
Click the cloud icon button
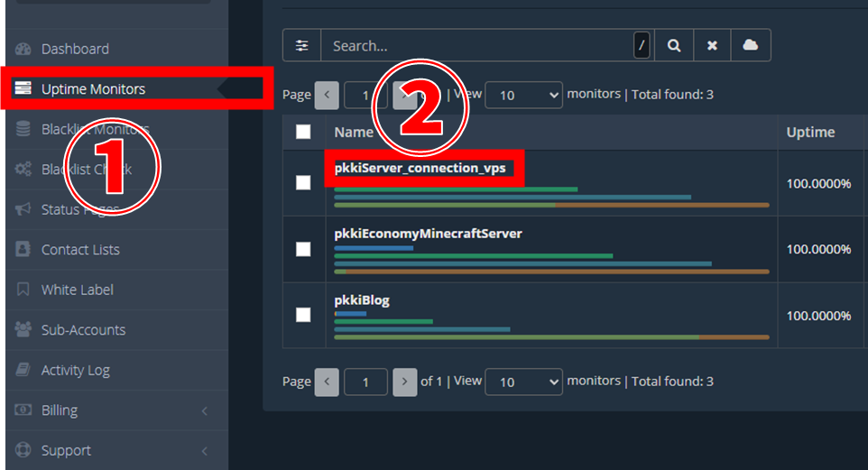pos(750,45)
